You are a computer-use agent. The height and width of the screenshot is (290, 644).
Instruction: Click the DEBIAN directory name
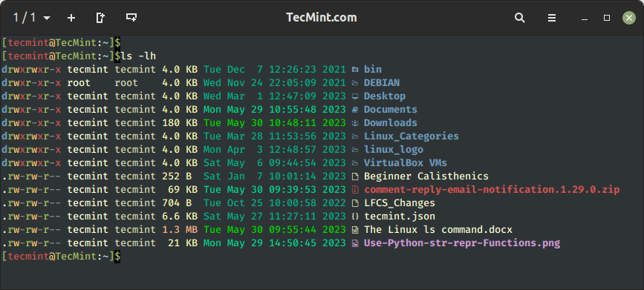click(x=382, y=83)
